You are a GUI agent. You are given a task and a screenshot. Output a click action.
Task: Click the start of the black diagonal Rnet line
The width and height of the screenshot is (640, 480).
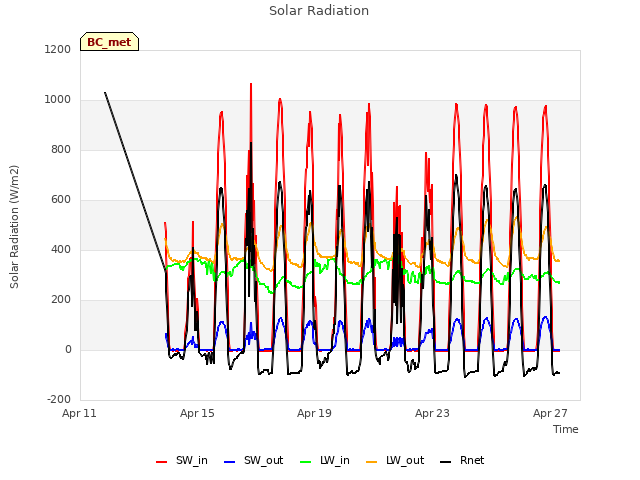(105, 93)
